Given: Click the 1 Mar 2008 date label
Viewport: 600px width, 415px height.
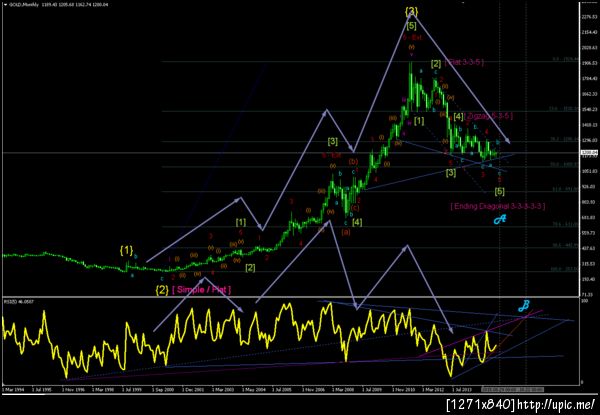Looking at the screenshot, I should pos(344,389).
